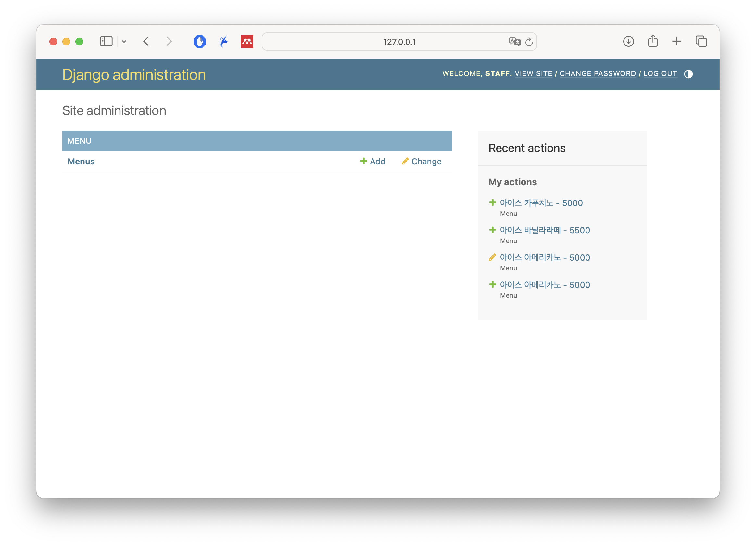The width and height of the screenshot is (756, 546).
Task: Open a new tab with plus icon
Action: click(x=676, y=41)
